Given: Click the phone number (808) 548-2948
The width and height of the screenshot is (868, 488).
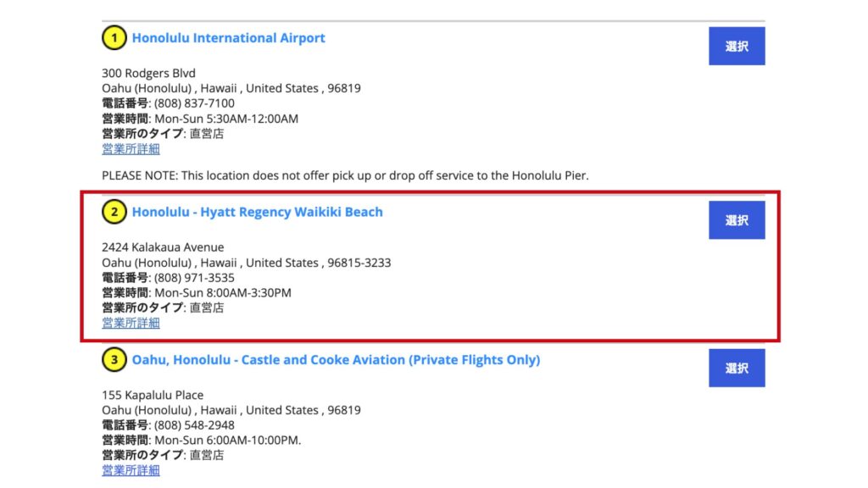Looking at the screenshot, I should [x=194, y=425].
